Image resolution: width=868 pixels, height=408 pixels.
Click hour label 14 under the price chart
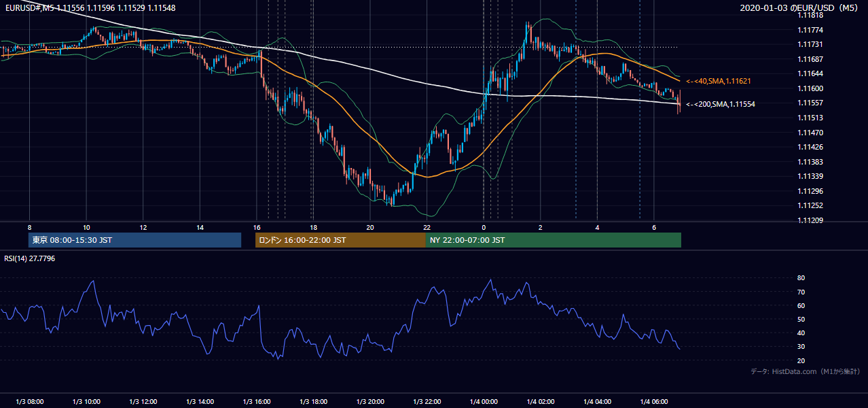(200, 227)
